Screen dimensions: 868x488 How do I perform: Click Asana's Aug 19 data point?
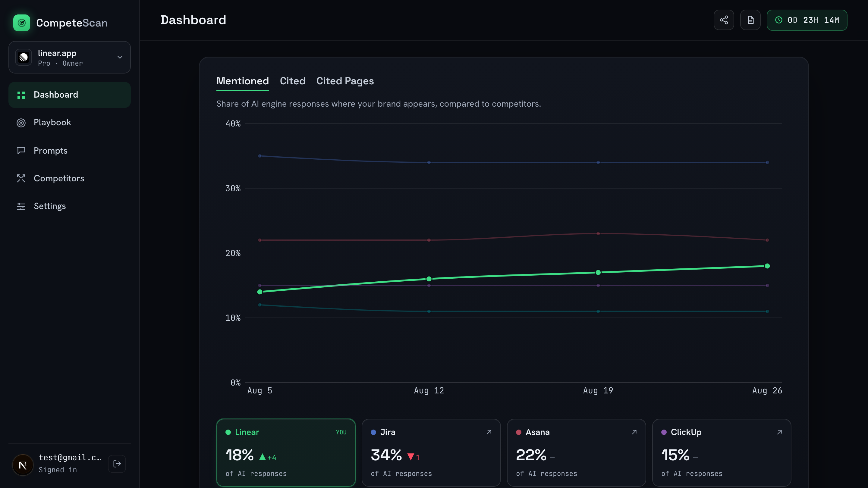click(x=598, y=234)
